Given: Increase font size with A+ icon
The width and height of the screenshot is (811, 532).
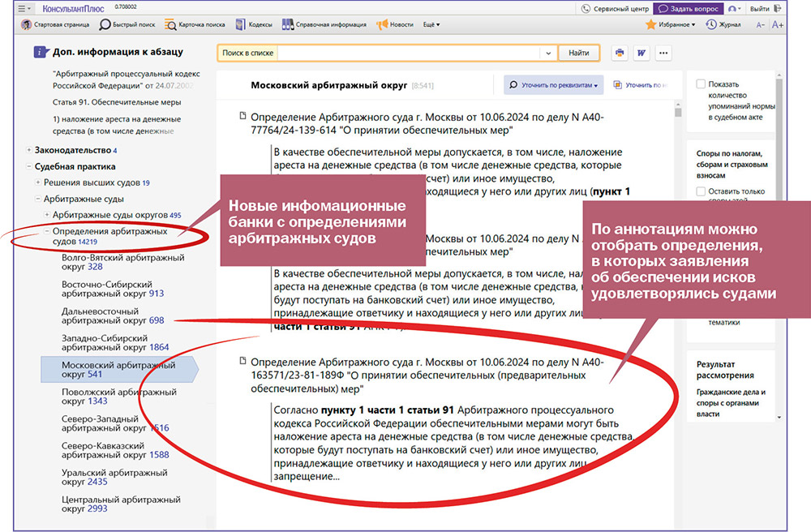Looking at the screenshot, I should click(x=778, y=24).
